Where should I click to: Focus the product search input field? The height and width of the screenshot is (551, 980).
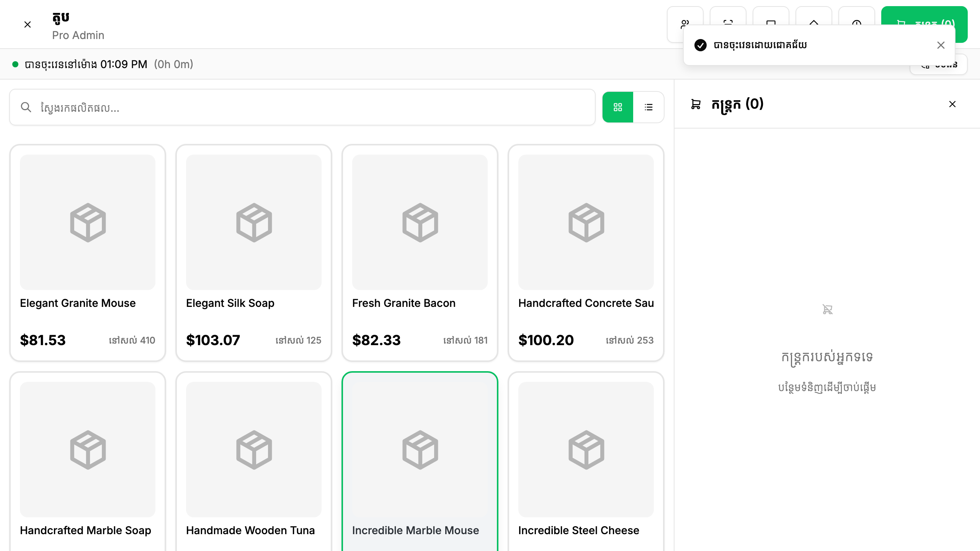[x=302, y=107]
